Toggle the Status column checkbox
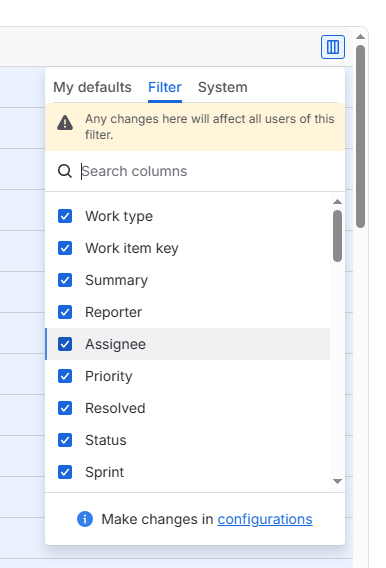386x568 pixels. point(65,440)
